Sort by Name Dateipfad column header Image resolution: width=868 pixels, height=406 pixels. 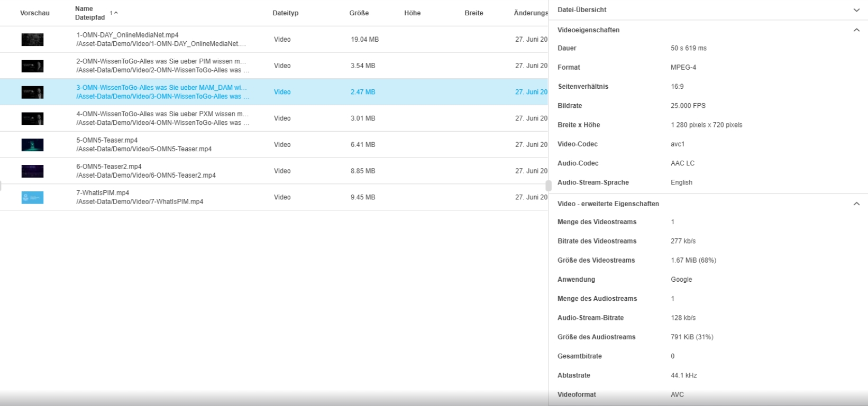pyautogui.click(x=90, y=13)
